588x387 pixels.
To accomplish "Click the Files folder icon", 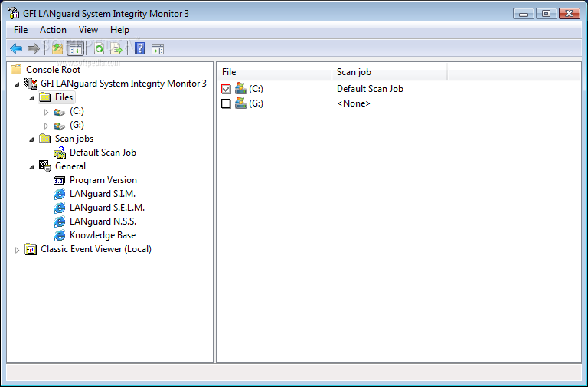I will click(45, 97).
